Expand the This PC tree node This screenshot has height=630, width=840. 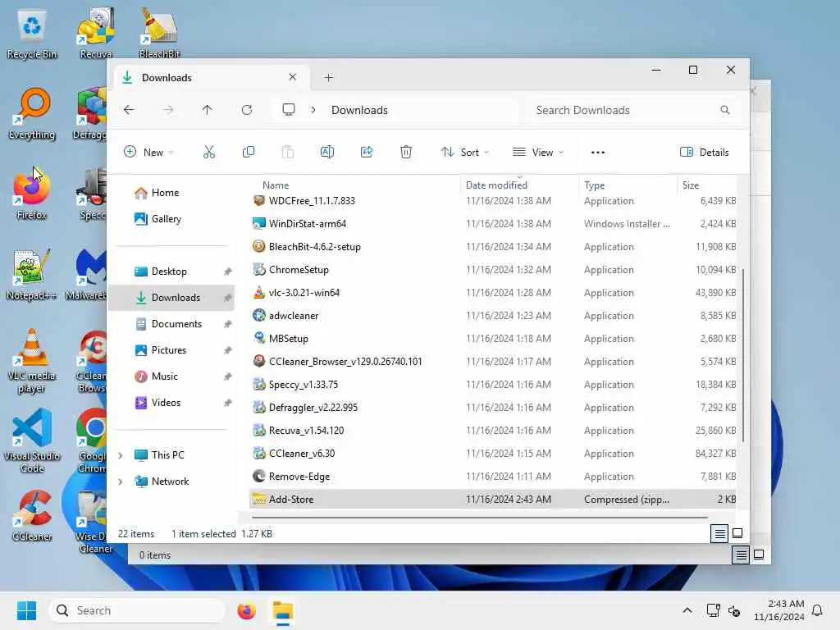point(121,455)
